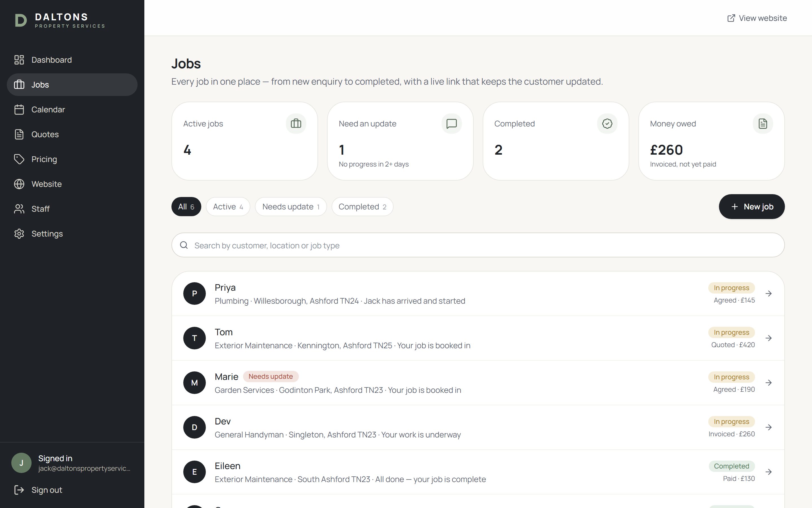The height and width of the screenshot is (508, 812).
Task: Click the Sign out arrow icon
Action: (19, 490)
